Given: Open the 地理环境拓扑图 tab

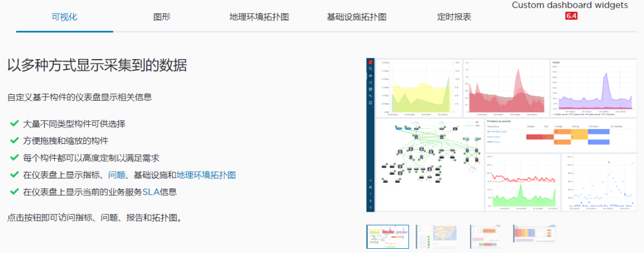Looking at the screenshot, I should coord(259,17).
